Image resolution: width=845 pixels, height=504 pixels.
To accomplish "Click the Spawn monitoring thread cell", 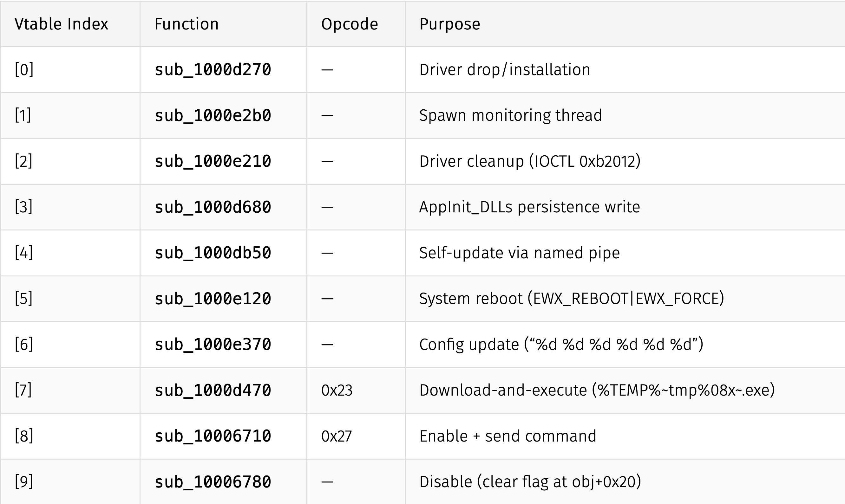I will click(x=510, y=115).
